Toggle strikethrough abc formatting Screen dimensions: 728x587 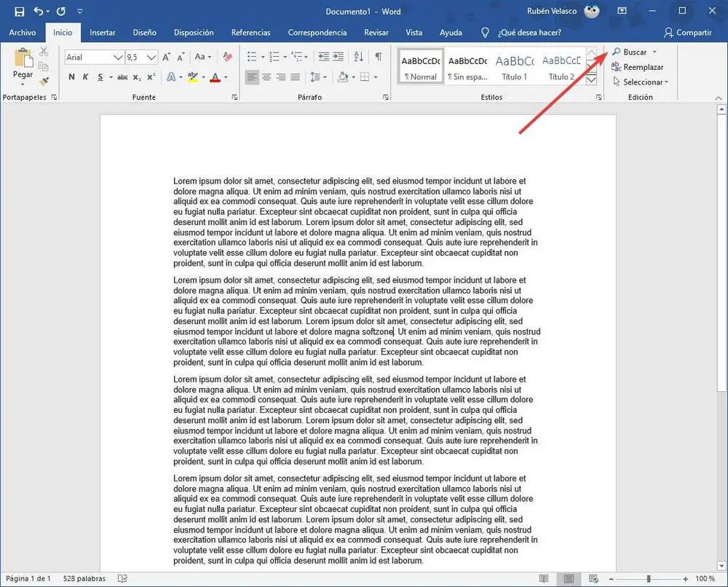click(122, 77)
